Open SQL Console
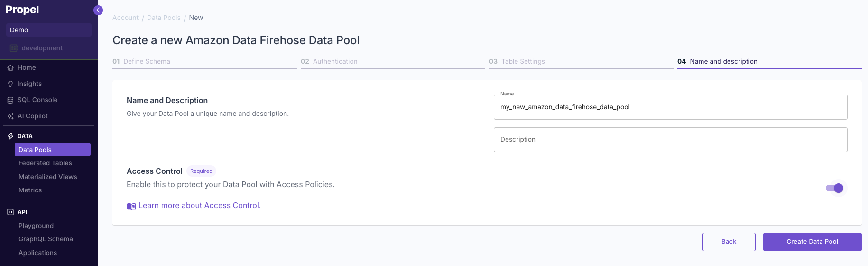This screenshot has width=868, height=266. click(x=37, y=100)
